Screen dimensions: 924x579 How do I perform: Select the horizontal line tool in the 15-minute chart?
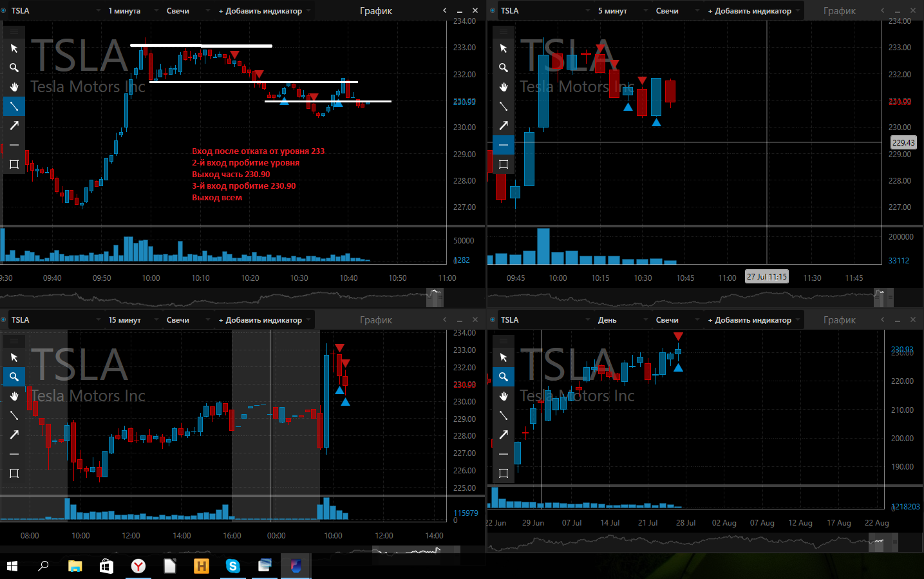click(x=14, y=454)
